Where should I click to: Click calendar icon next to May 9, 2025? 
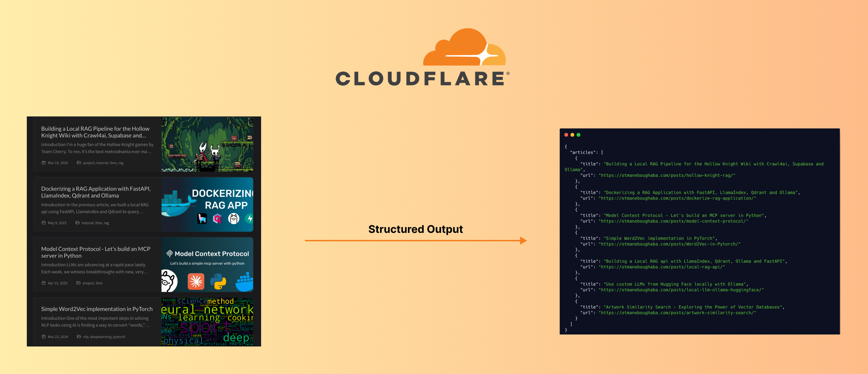(44, 223)
